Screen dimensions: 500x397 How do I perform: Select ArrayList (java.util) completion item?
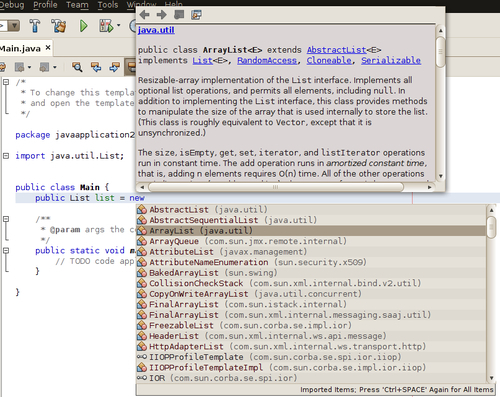pyautogui.click(x=311, y=231)
